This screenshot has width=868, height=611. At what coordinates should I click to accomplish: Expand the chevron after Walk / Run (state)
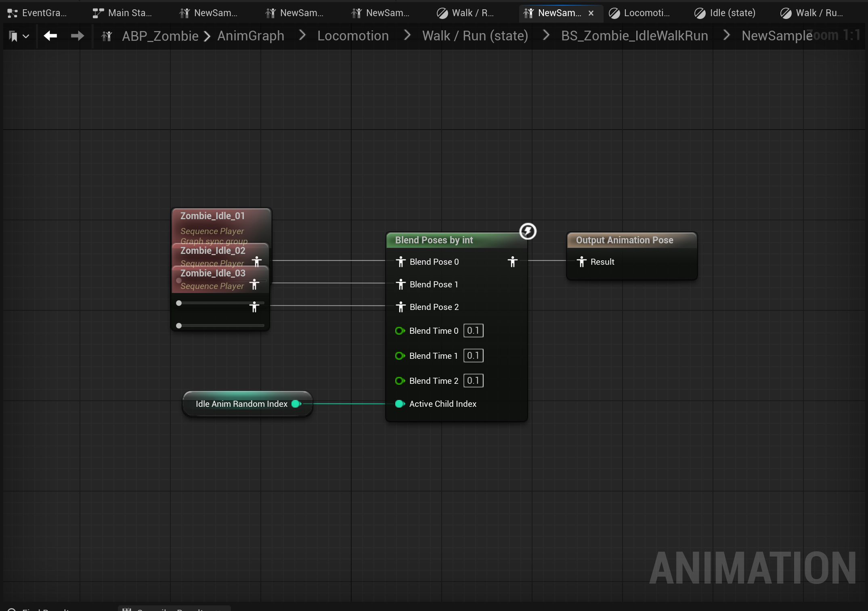pos(546,36)
